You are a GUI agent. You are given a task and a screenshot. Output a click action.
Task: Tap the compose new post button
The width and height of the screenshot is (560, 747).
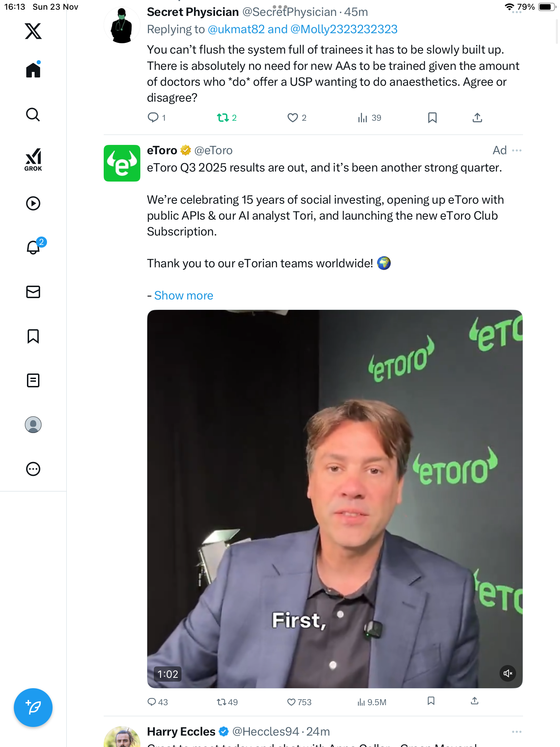pyautogui.click(x=33, y=708)
